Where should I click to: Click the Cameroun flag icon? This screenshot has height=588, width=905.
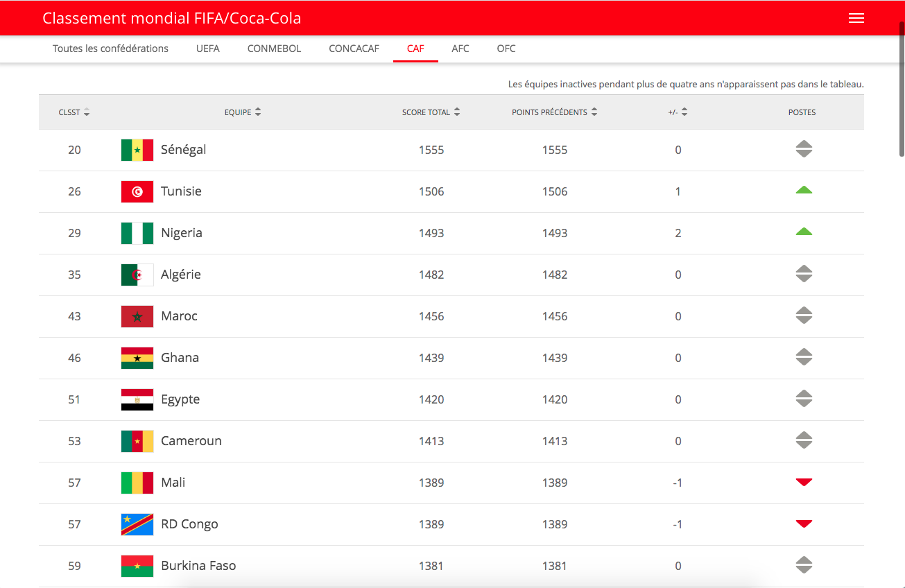pos(137,441)
